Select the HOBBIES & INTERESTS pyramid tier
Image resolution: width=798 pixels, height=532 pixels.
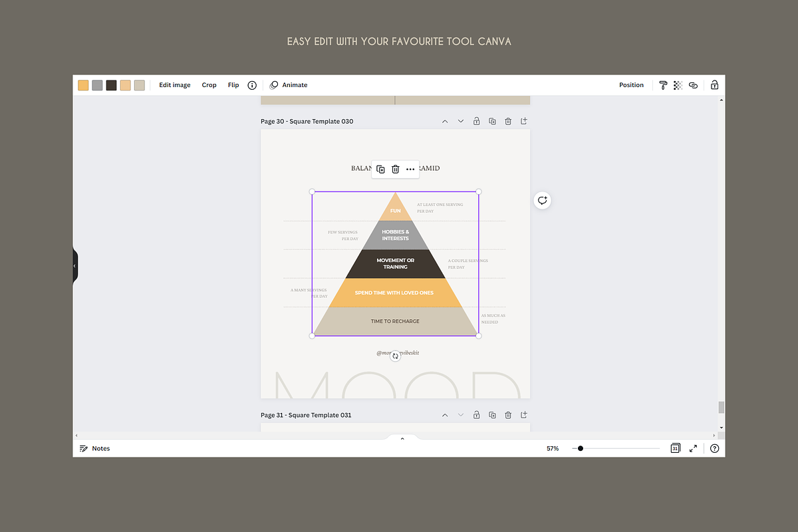pyautogui.click(x=396, y=235)
